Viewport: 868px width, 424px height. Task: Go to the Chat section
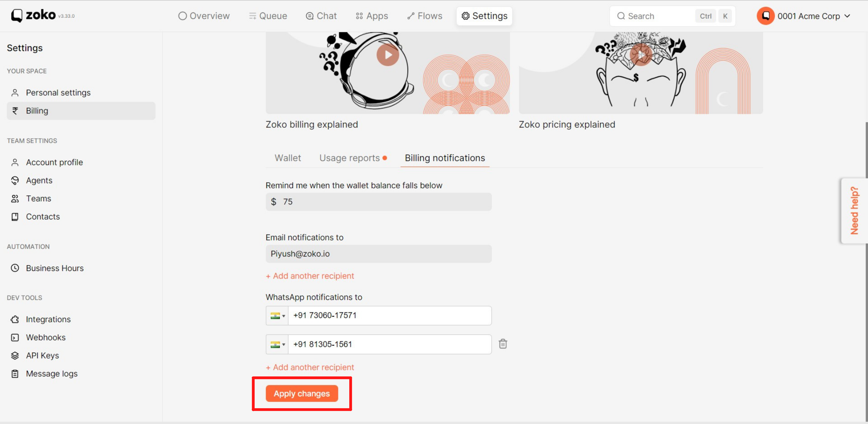tap(321, 16)
